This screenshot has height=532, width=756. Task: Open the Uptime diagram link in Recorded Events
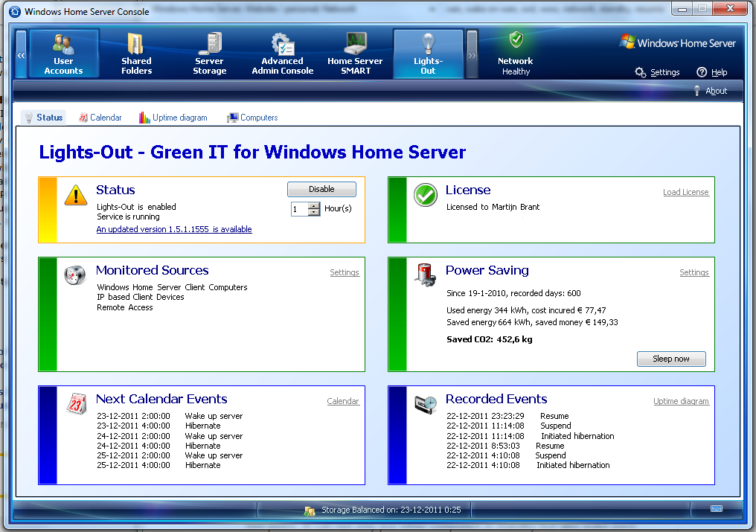[x=682, y=401]
